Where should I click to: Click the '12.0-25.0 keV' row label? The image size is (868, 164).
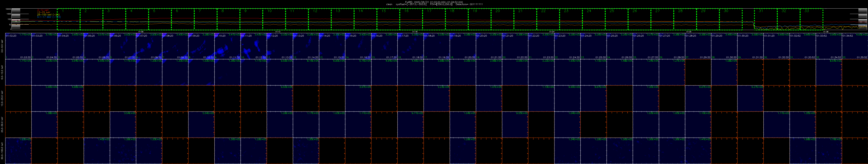(x=2, y=98)
